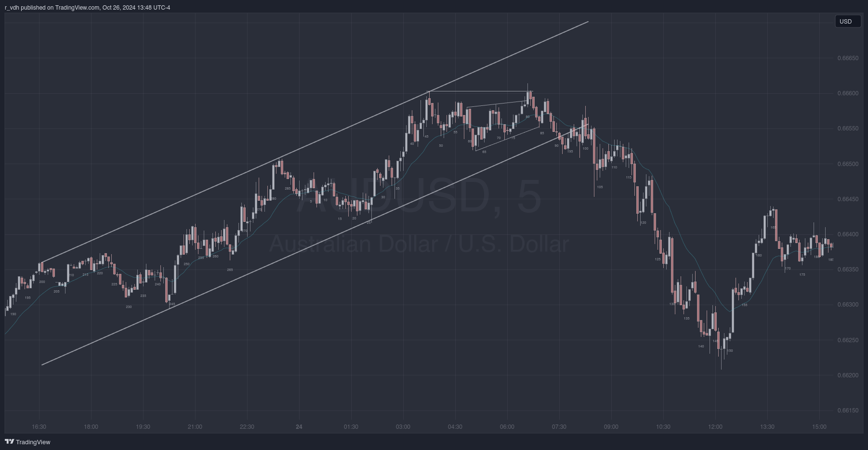The width and height of the screenshot is (868, 450).
Task: Open the USD currency selector
Action: (x=847, y=21)
